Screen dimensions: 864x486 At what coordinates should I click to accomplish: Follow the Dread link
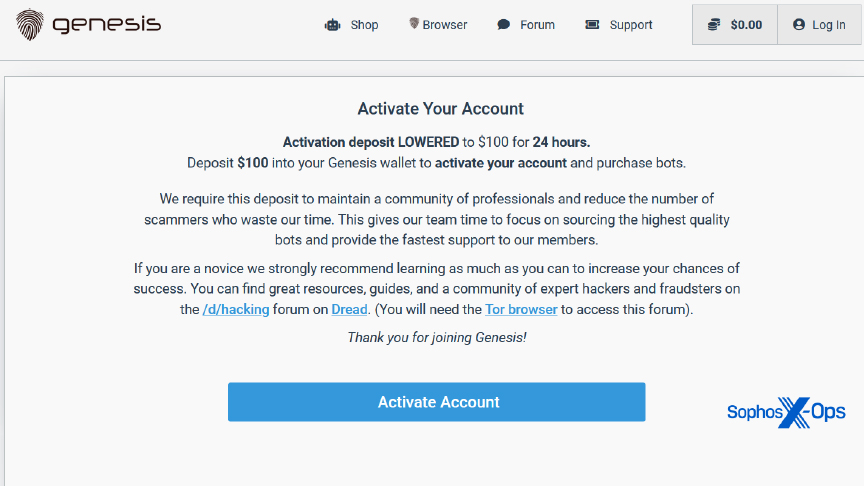click(349, 310)
